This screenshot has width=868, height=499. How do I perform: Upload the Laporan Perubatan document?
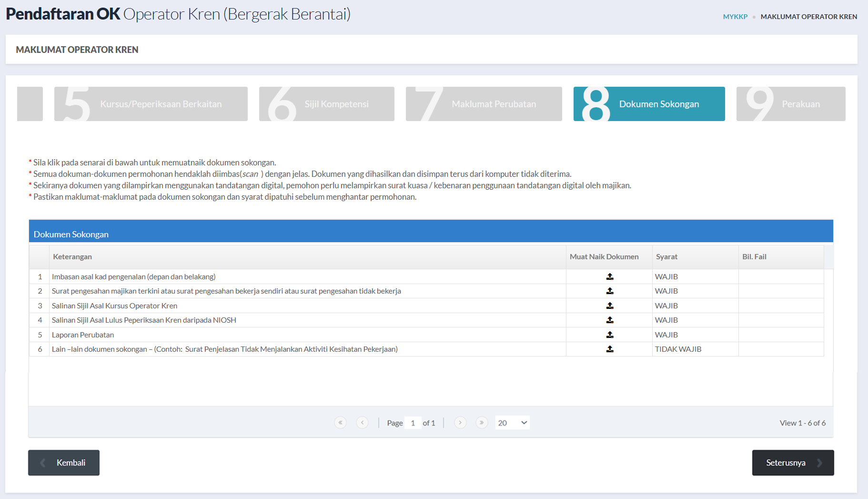click(609, 335)
